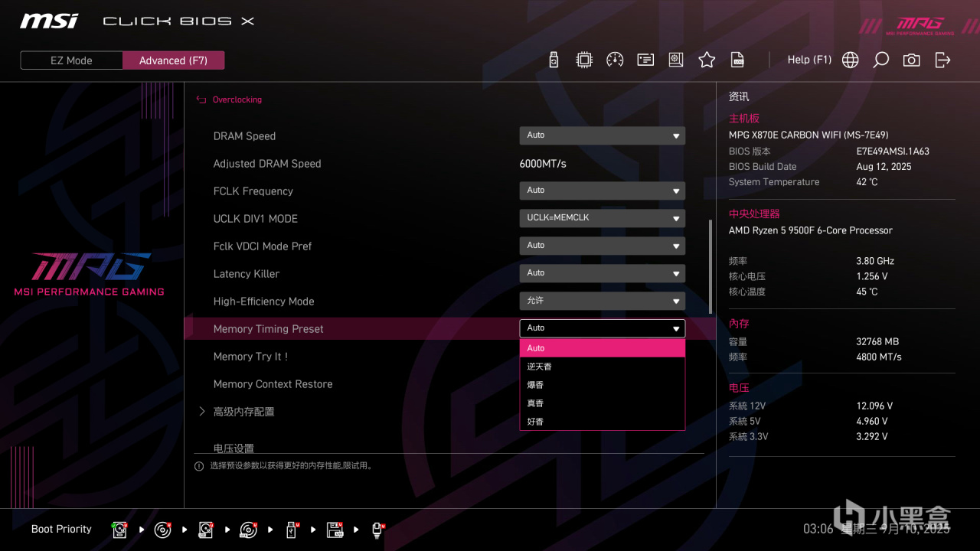The width and height of the screenshot is (980, 551).
Task: Switch to EZ Mode tab
Action: coord(71,60)
